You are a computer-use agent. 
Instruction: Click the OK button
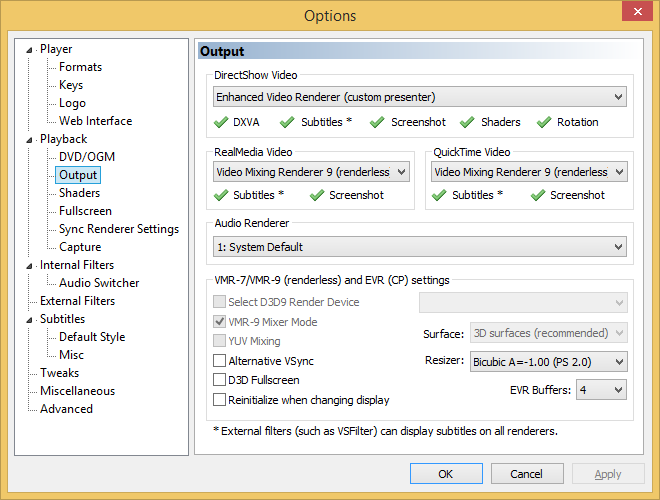click(446, 474)
